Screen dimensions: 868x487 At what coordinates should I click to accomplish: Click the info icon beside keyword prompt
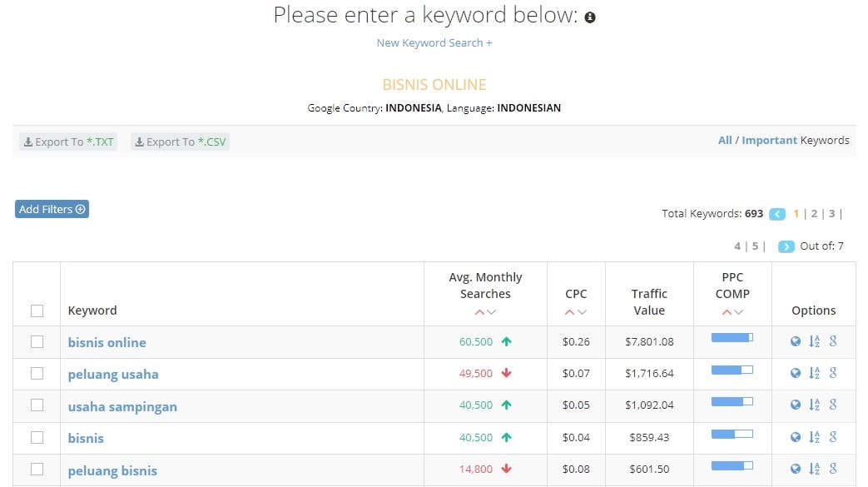click(590, 17)
